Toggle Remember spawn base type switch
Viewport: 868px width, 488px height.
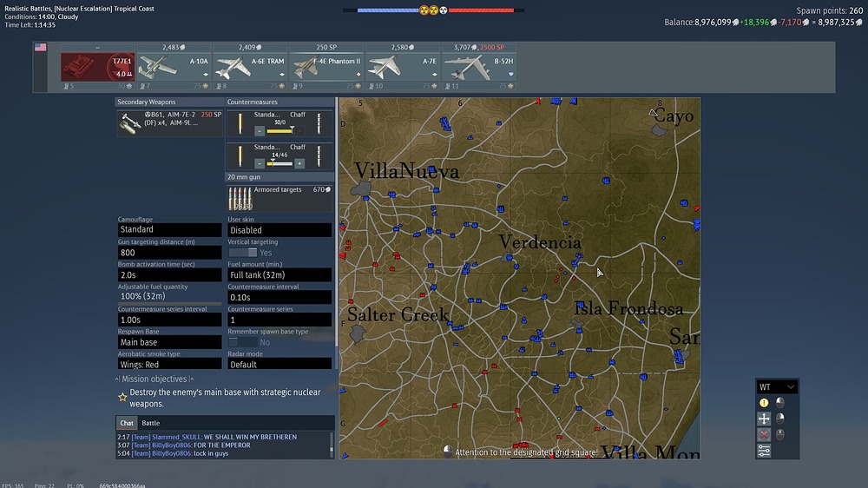click(x=242, y=342)
